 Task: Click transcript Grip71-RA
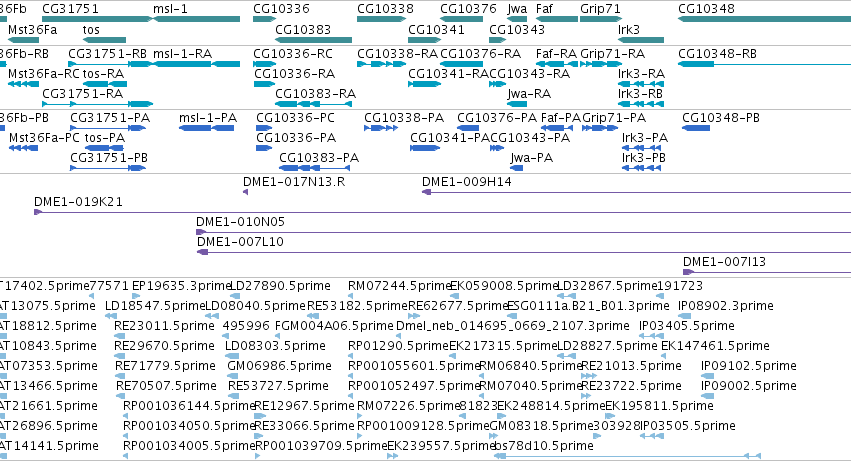613,54
